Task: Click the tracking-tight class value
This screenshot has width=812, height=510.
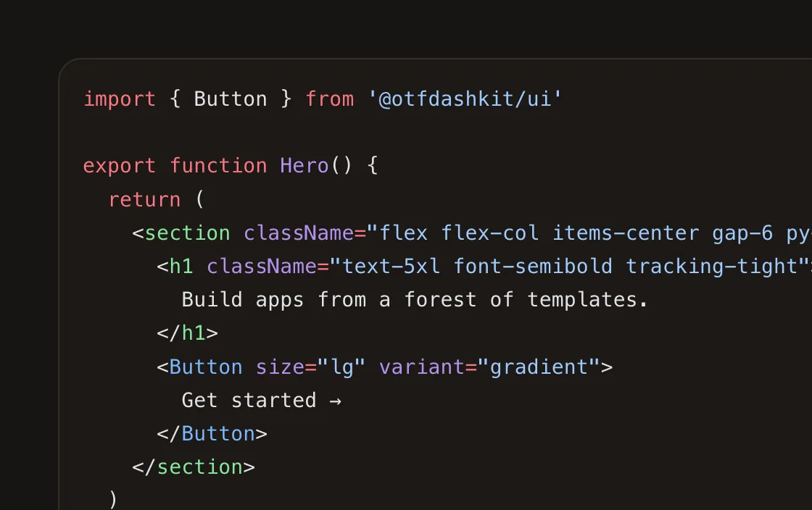Action: point(711,267)
